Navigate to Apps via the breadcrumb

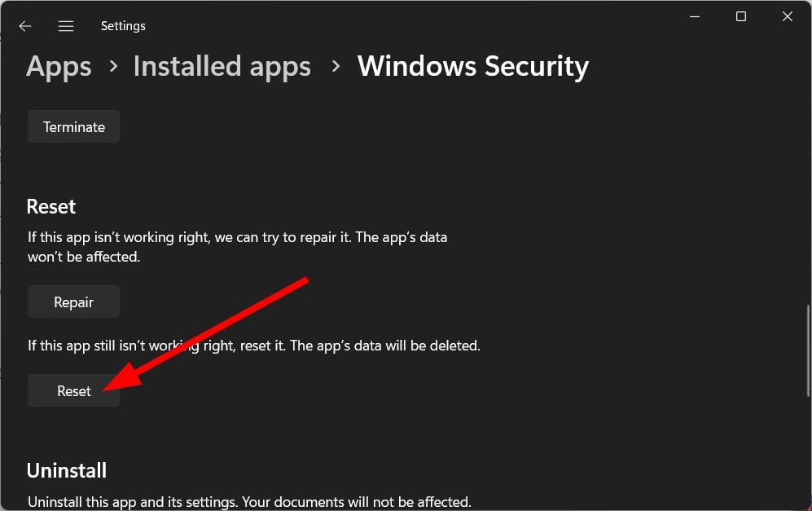click(x=58, y=67)
